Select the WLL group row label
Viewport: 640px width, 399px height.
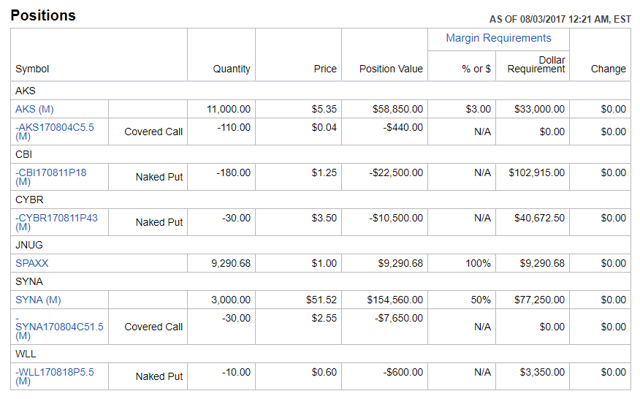pos(26,354)
